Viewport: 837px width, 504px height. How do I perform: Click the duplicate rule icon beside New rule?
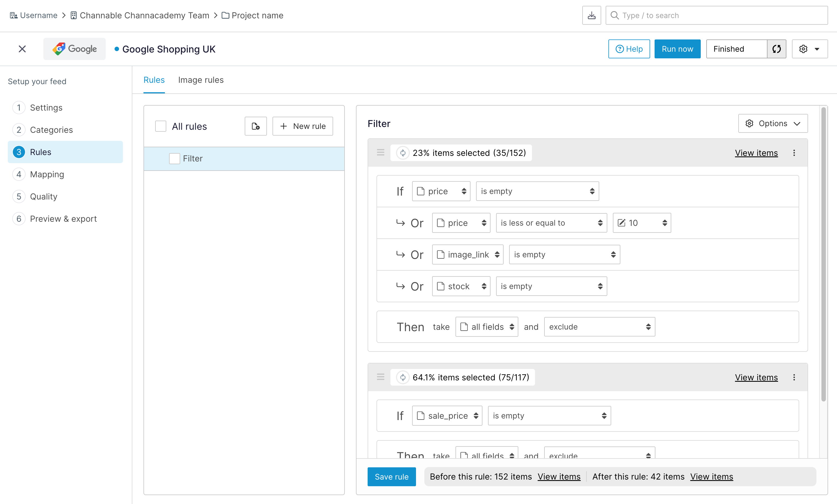click(256, 126)
